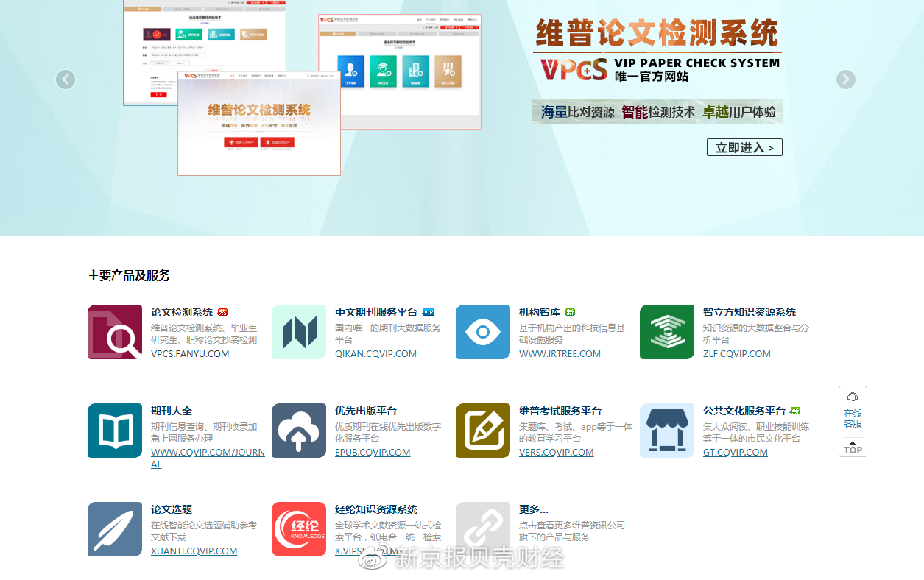Click the description 知识资源的大数据整合与分析平台

tap(756, 333)
